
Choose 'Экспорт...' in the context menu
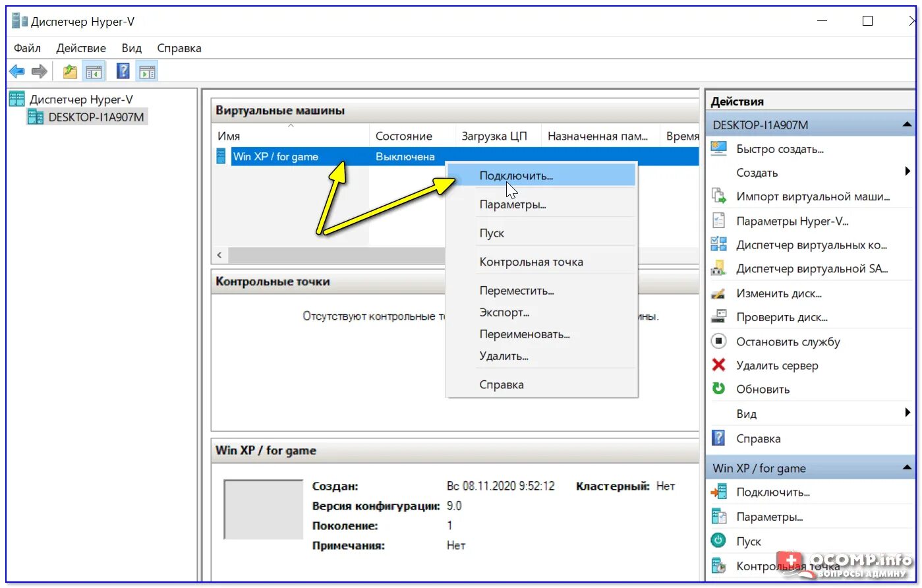click(541, 312)
